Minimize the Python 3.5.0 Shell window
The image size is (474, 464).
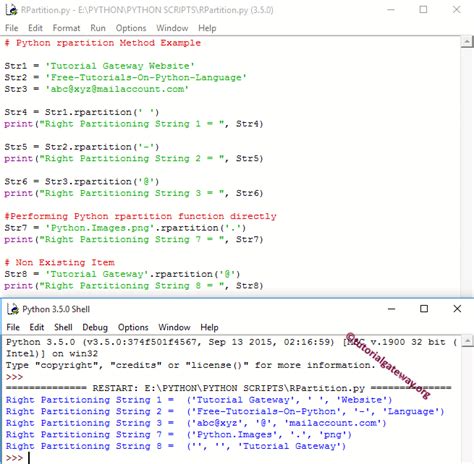click(x=392, y=309)
